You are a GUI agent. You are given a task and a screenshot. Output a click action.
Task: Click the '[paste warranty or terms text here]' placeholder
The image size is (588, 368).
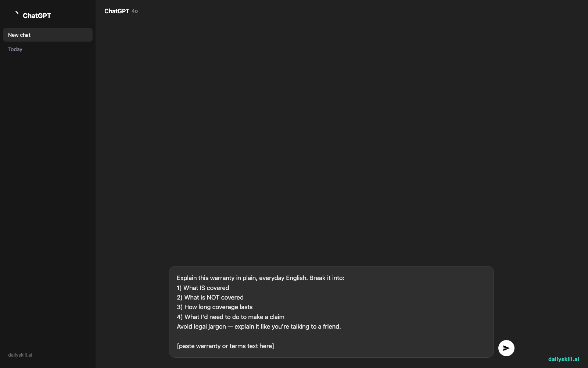(225, 346)
